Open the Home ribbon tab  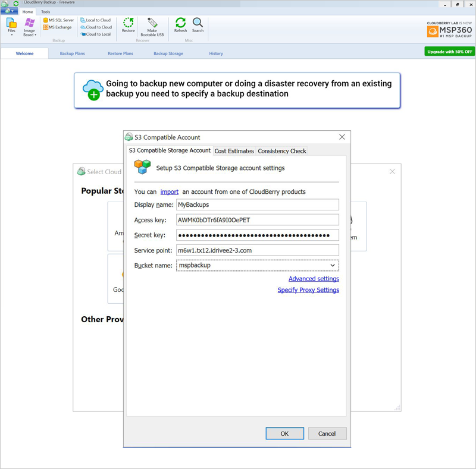click(27, 12)
